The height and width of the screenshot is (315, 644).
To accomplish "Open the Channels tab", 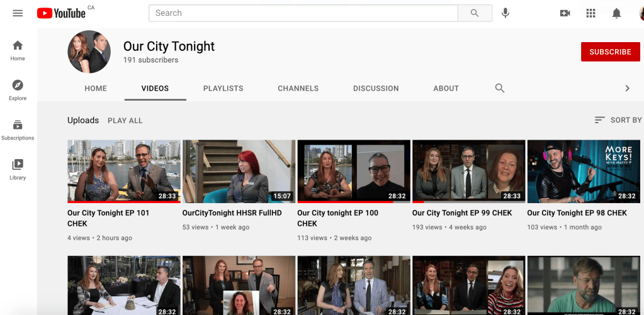I will [x=298, y=88].
